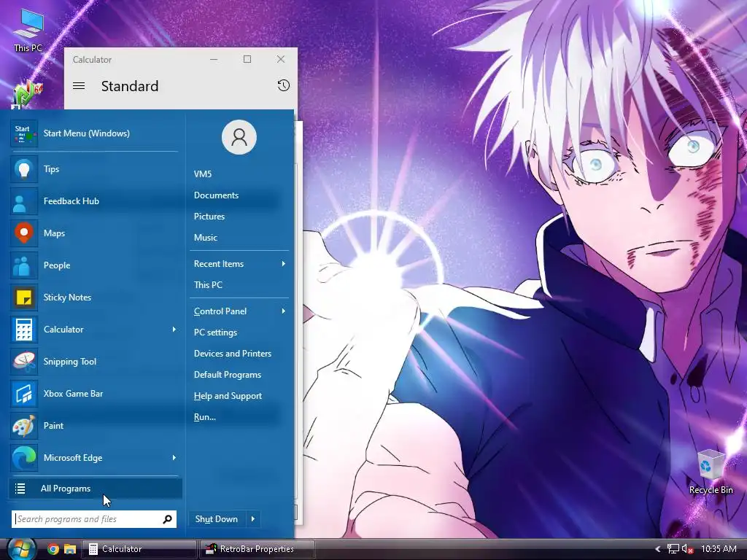The height and width of the screenshot is (560, 747).
Task: Open the People app icon
Action: tap(24, 265)
